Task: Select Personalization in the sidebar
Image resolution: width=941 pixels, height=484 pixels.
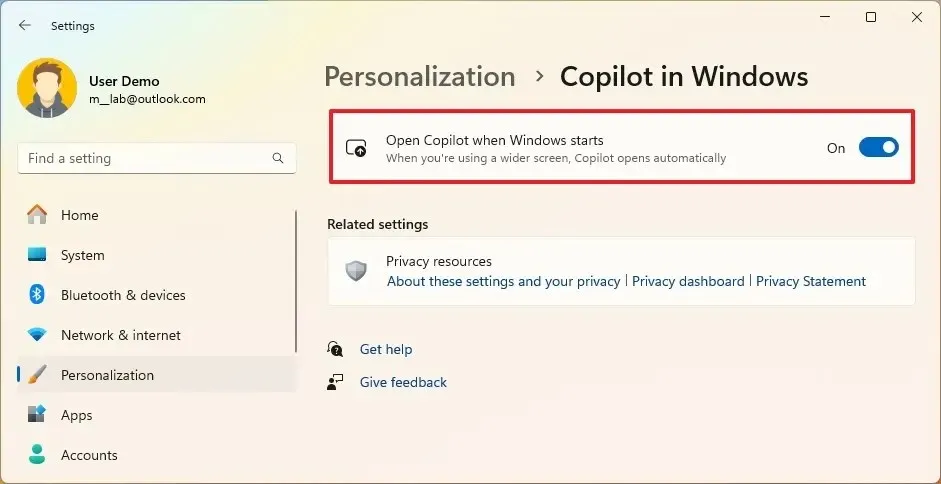Action: coord(107,375)
